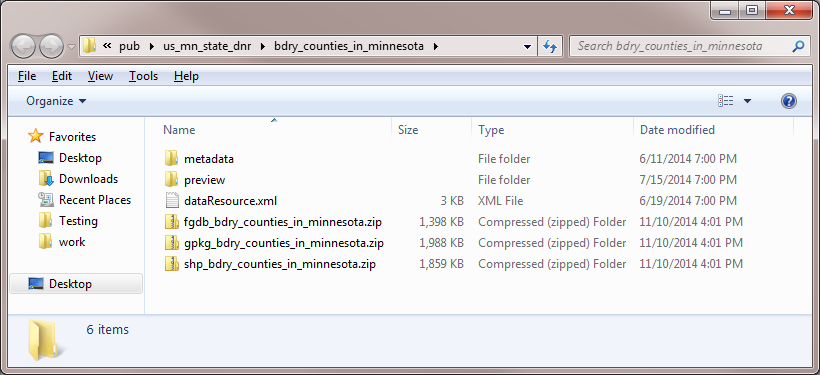Screen dimensions: 820x375
Task: Change the view with the views icon
Action: pyautogui.click(x=725, y=101)
